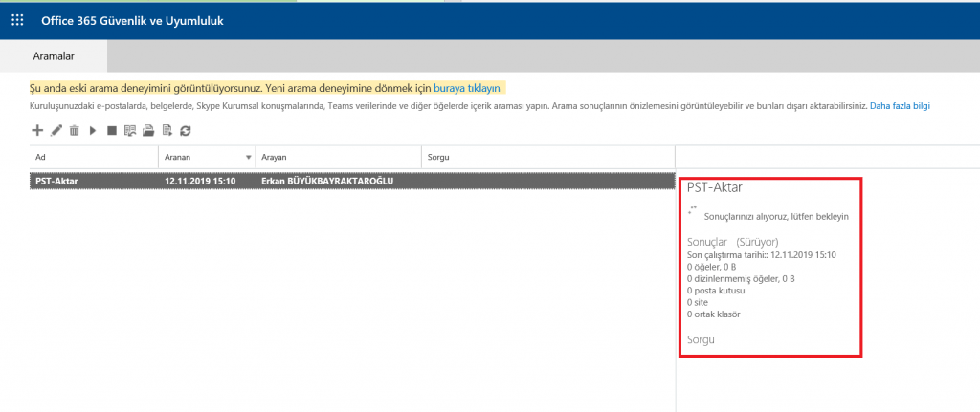
Task: Refresh the search list
Action: point(185,130)
